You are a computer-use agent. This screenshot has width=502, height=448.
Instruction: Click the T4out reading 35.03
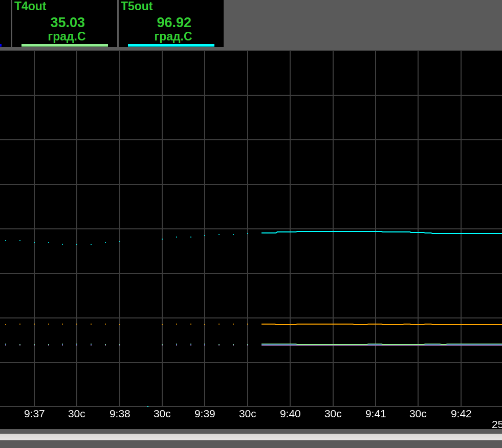tap(68, 23)
